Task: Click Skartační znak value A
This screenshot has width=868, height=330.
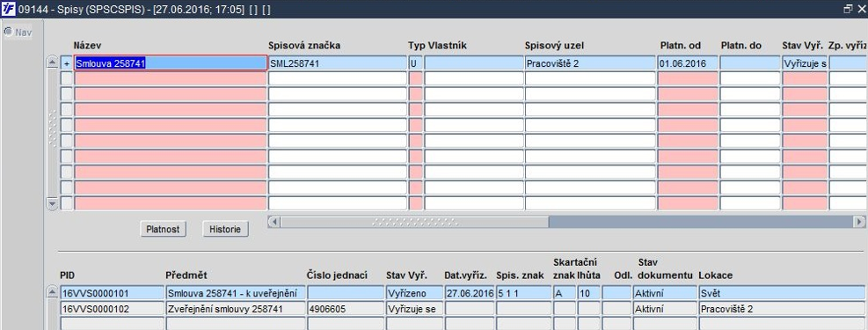Action: click(x=564, y=293)
